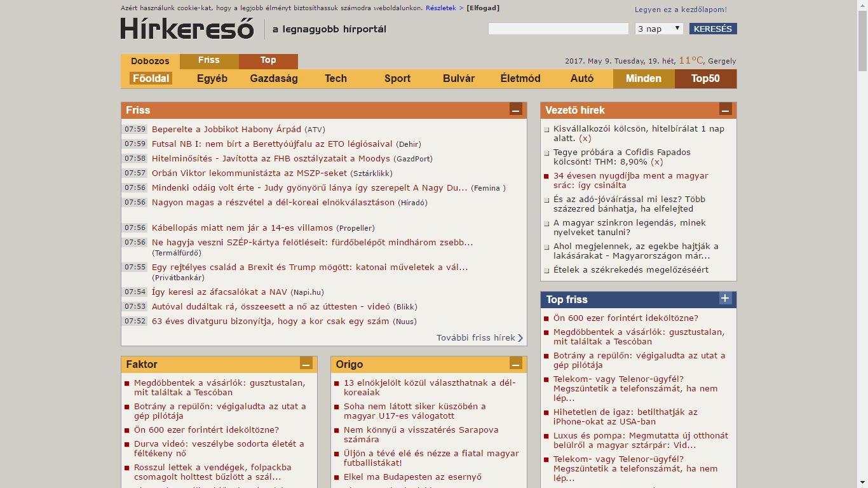Screen dimensions: 868x488
Task: Switch to the Friss view tab
Action: [x=209, y=61]
